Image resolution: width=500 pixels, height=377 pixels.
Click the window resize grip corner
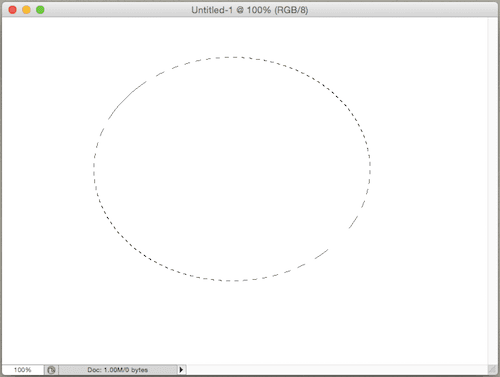pyautogui.click(x=492, y=369)
